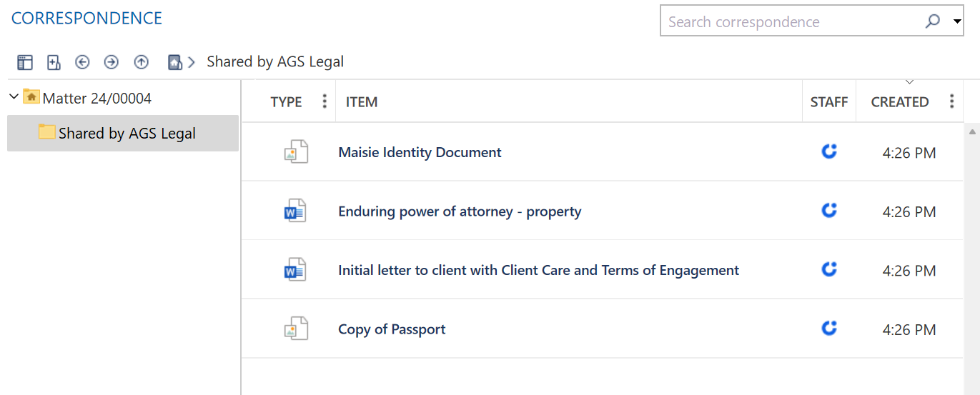The image size is (980, 395).
Task: Open the CREATED column options menu
Action: pyautogui.click(x=951, y=101)
